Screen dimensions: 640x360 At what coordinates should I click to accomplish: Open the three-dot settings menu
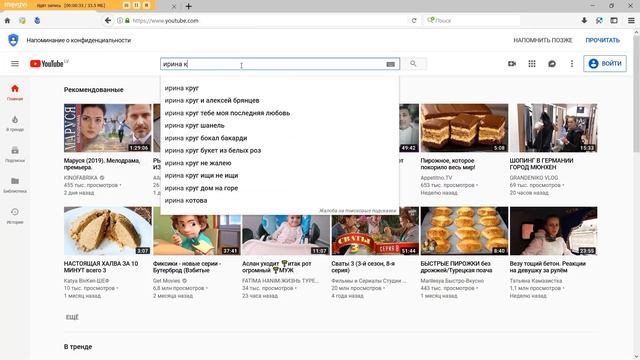[x=572, y=64]
